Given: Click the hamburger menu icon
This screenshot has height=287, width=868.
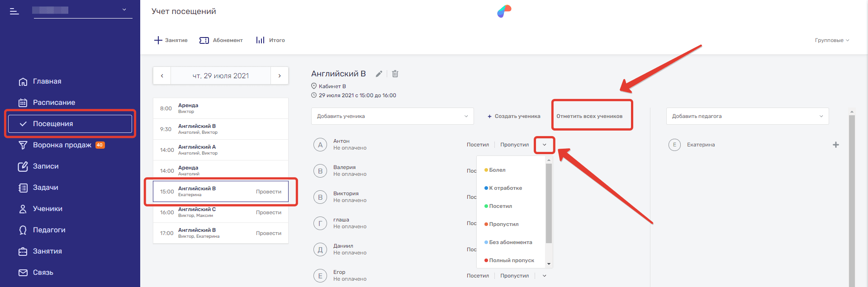Looking at the screenshot, I should (x=14, y=11).
